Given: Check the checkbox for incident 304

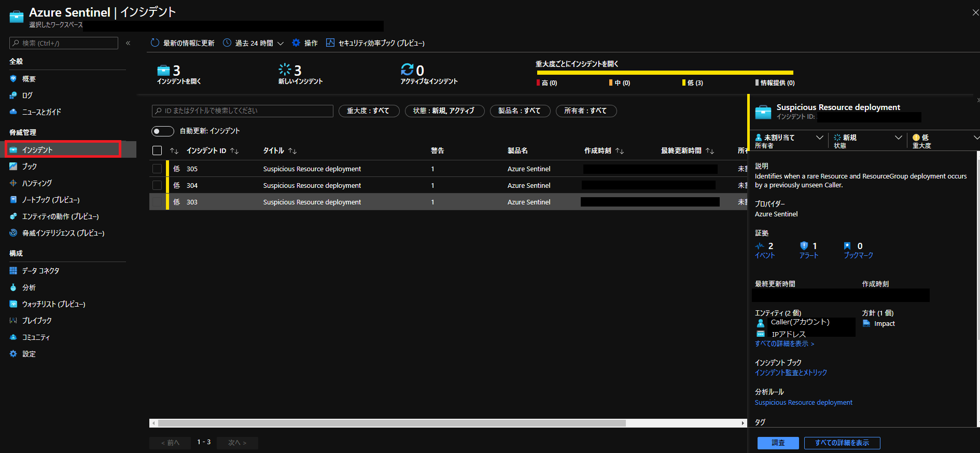Looking at the screenshot, I should pos(157,185).
